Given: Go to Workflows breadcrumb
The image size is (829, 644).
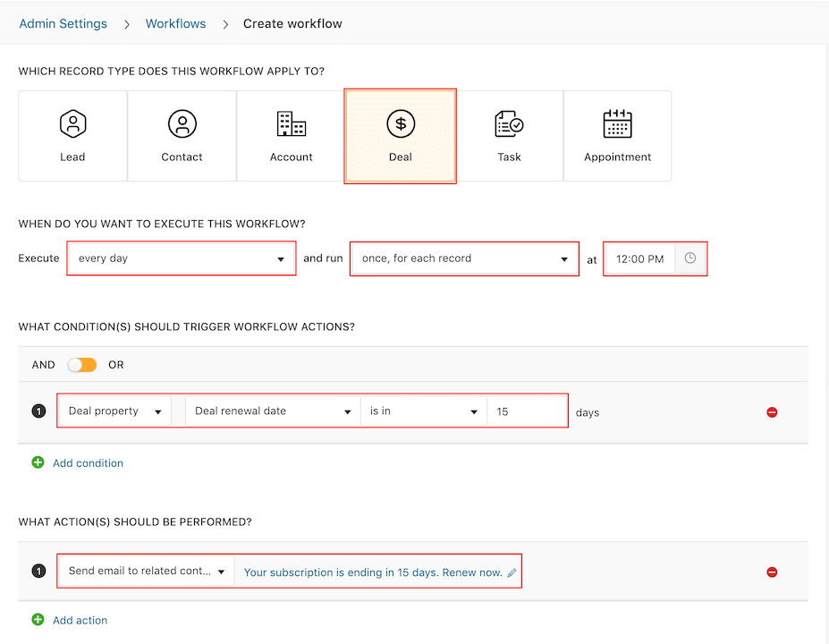Looking at the screenshot, I should [175, 23].
